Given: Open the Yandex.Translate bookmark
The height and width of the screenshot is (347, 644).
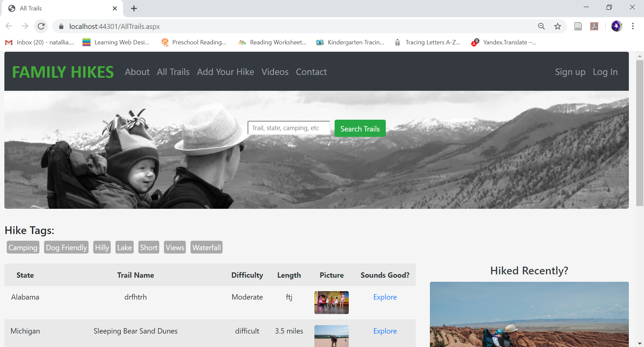Looking at the screenshot, I should (504, 42).
